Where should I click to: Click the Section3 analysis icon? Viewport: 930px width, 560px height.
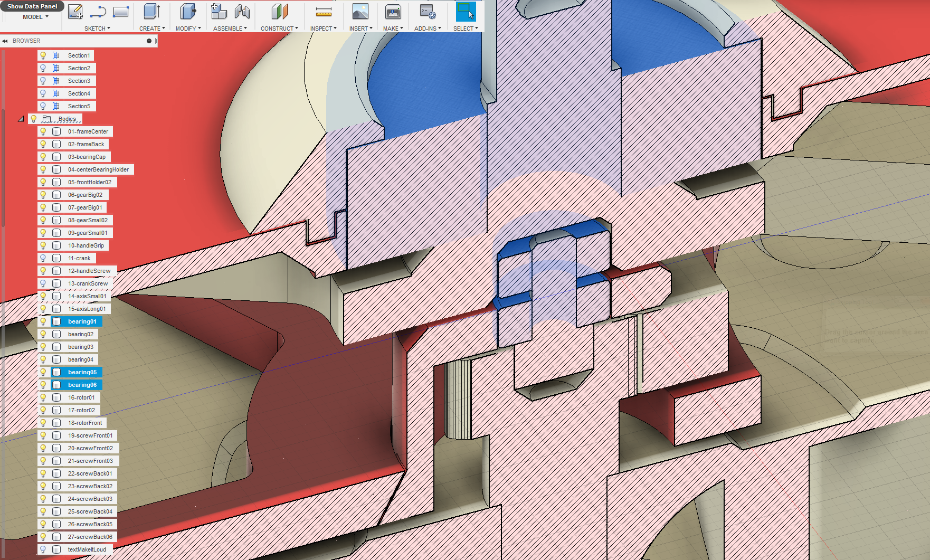tap(56, 81)
